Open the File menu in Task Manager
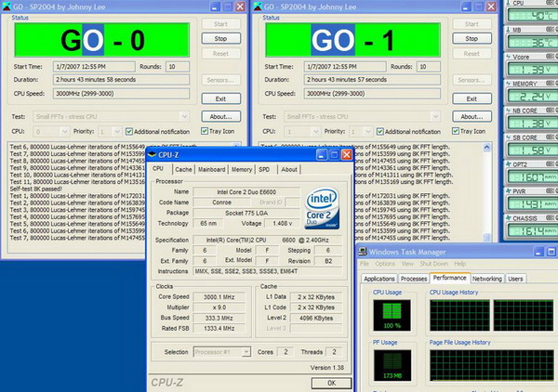Image resolution: width=558 pixels, height=392 pixels. click(365, 264)
